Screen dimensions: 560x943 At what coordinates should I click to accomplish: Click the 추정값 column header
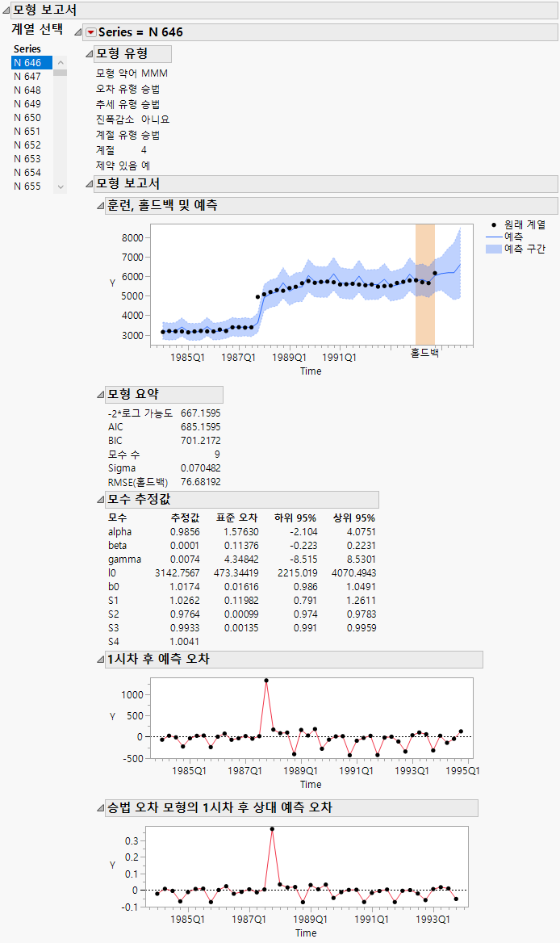[185, 518]
